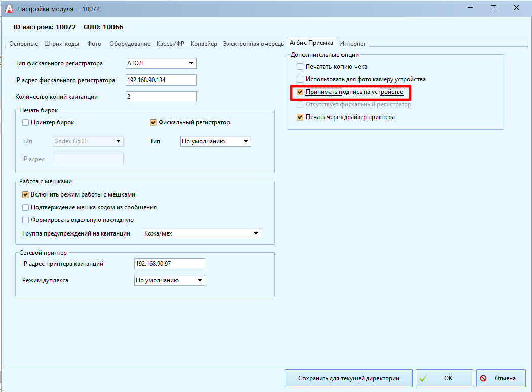
Task: Enable Печатать копию чека option
Action: point(300,67)
